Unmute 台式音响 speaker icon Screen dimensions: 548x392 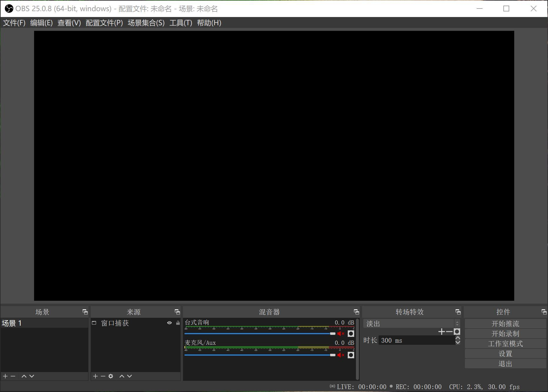[341, 334]
